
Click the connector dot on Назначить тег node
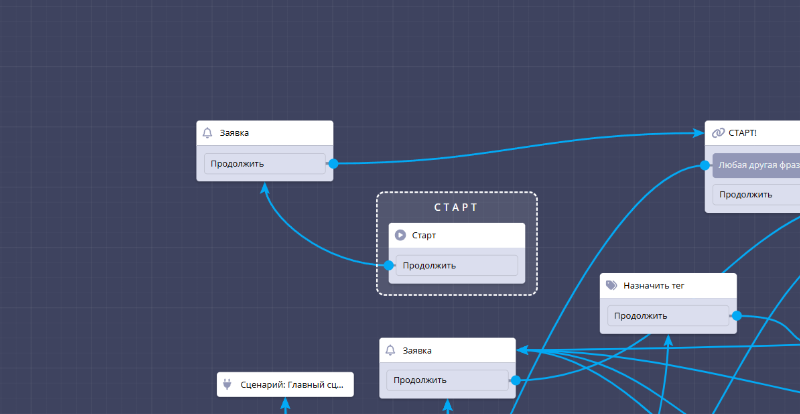(736, 315)
